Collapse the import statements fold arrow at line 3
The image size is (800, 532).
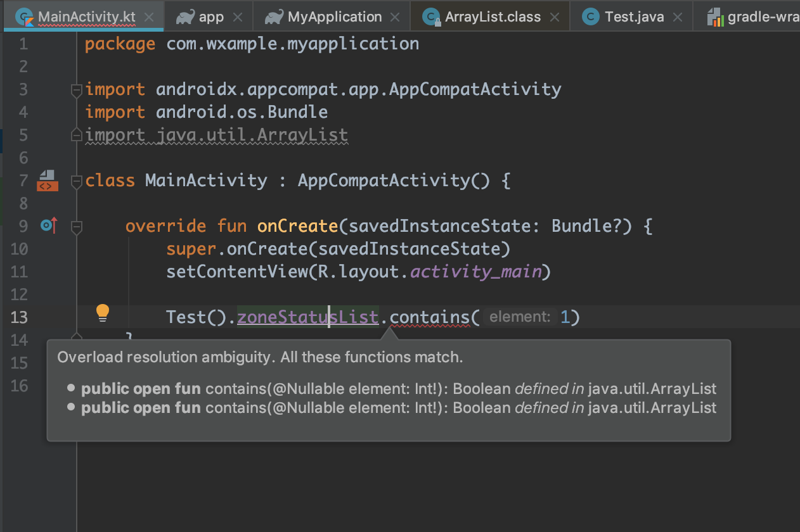(x=76, y=89)
